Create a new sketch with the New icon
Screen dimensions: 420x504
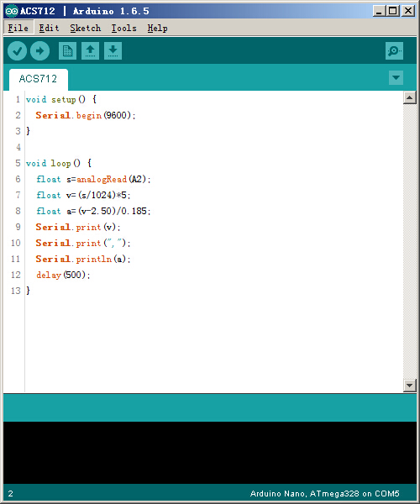67,50
